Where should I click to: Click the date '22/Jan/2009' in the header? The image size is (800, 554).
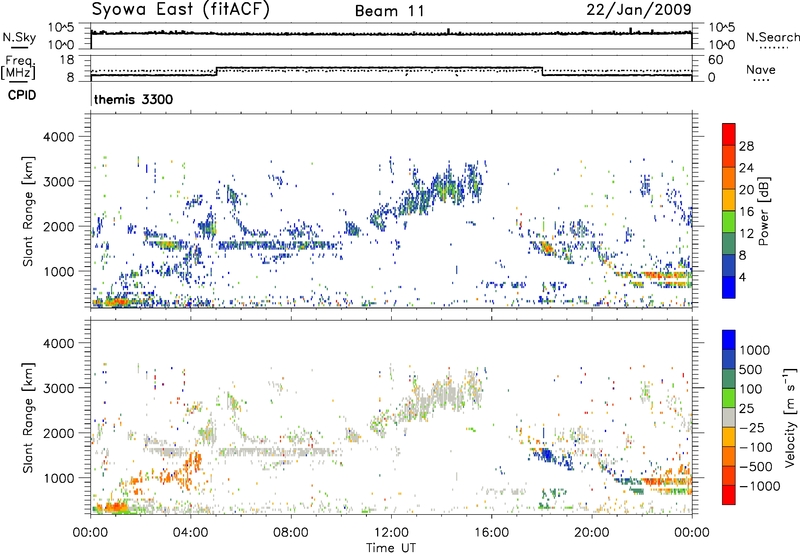639,10
